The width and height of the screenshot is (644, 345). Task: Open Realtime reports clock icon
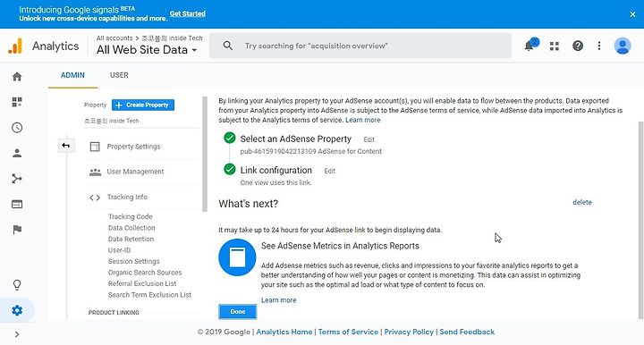pos(17,128)
